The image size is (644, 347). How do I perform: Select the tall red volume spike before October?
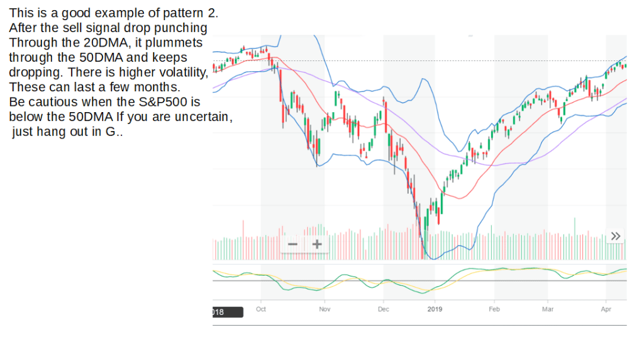coord(243,239)
